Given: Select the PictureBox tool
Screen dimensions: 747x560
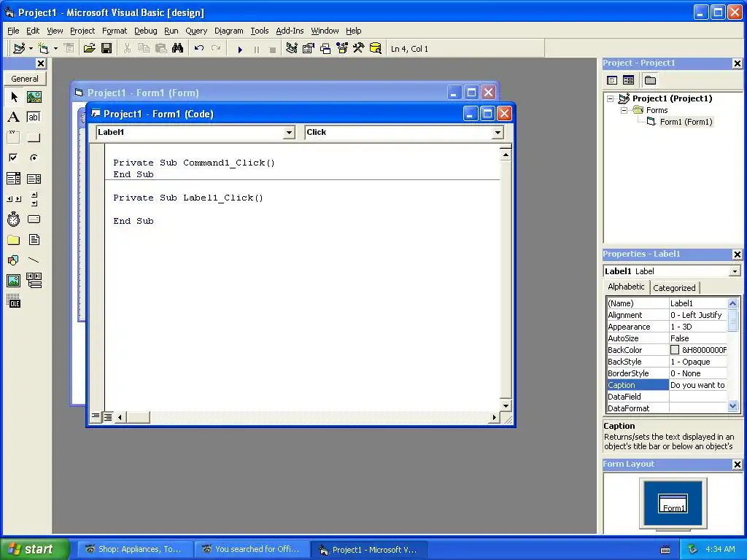Looking at the screenshot, I should 34,97.
